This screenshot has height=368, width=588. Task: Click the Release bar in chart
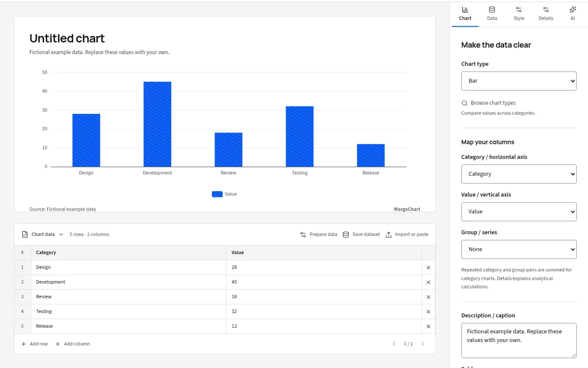point(371,156)
